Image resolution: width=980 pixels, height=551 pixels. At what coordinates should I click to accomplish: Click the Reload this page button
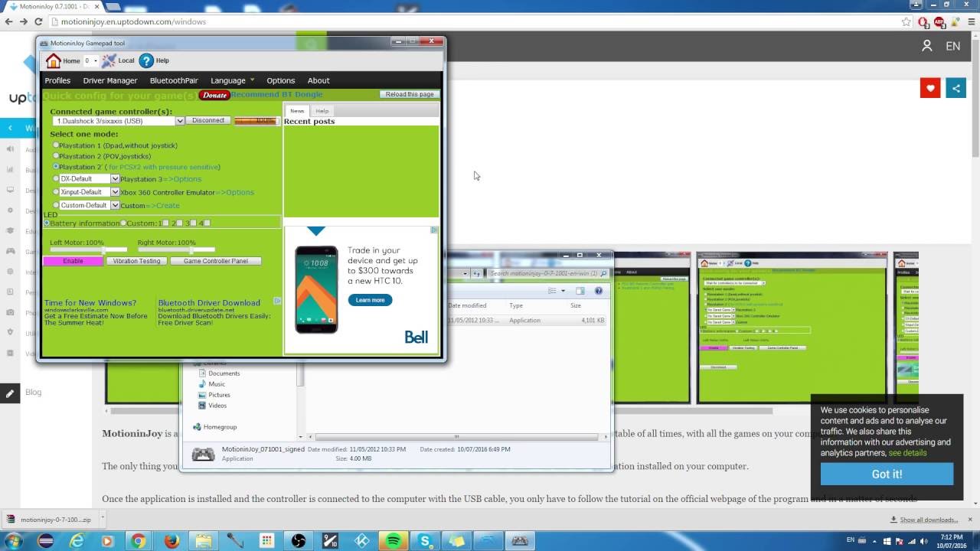pyautogui.click(x=410, y=94)
